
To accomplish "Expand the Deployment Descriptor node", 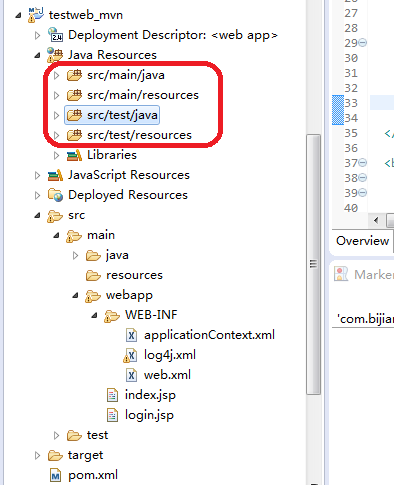I will 37,35.
